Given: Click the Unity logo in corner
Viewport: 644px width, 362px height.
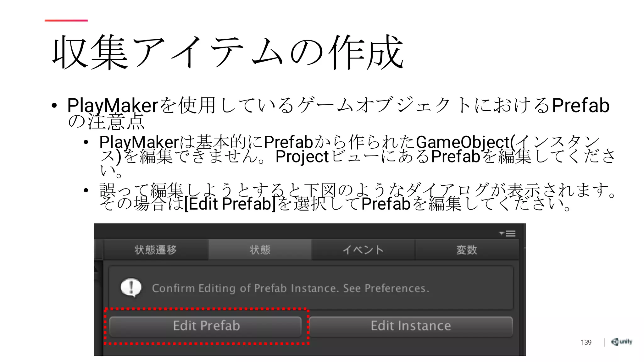Looking at the screenshot, I should coord(621,342).
